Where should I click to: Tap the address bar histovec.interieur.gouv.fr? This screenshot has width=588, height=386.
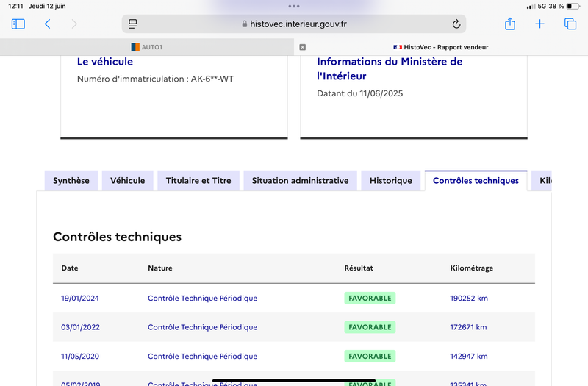click(x=294, y=24)
